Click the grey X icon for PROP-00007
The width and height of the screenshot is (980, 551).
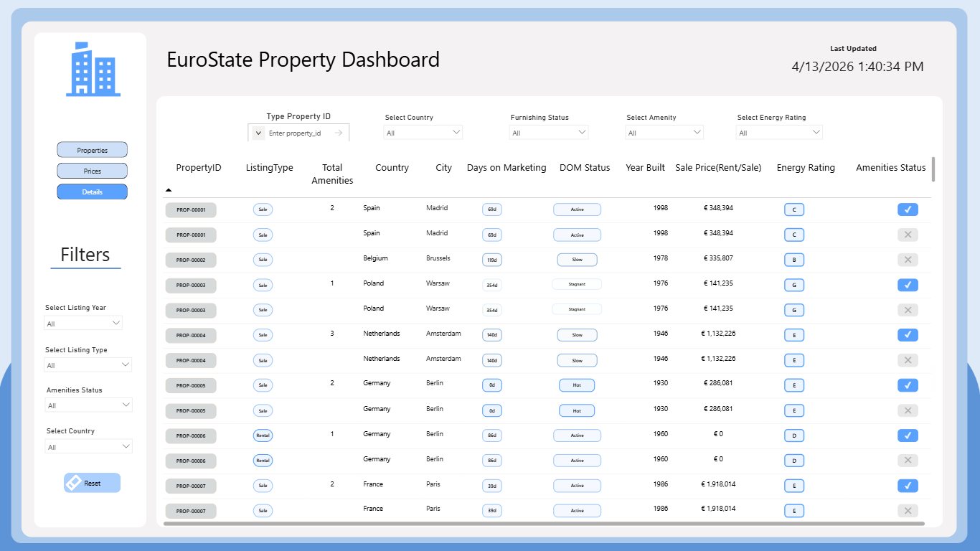tap(908, 511)
